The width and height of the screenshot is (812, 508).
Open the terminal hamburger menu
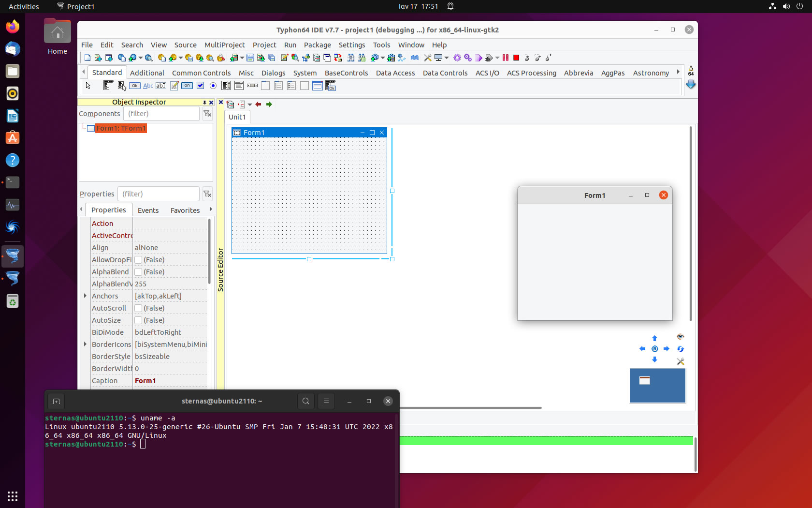click(326, 401)
